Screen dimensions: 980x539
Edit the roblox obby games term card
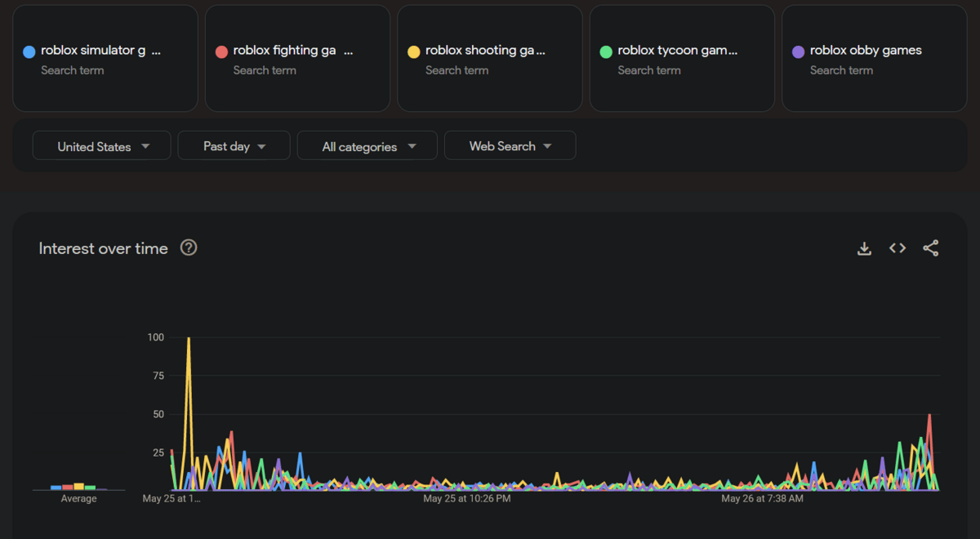click(874, 59)
